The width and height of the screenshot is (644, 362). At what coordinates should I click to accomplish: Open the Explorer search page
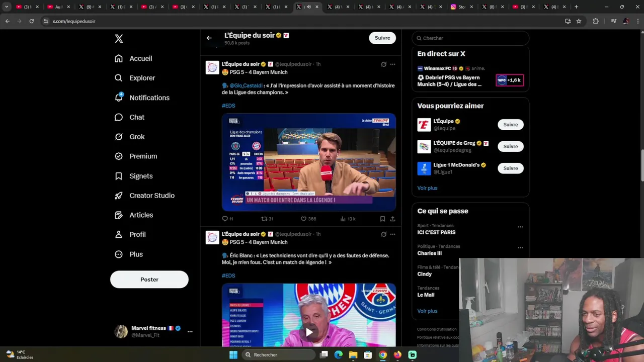[x=135, y=78]
